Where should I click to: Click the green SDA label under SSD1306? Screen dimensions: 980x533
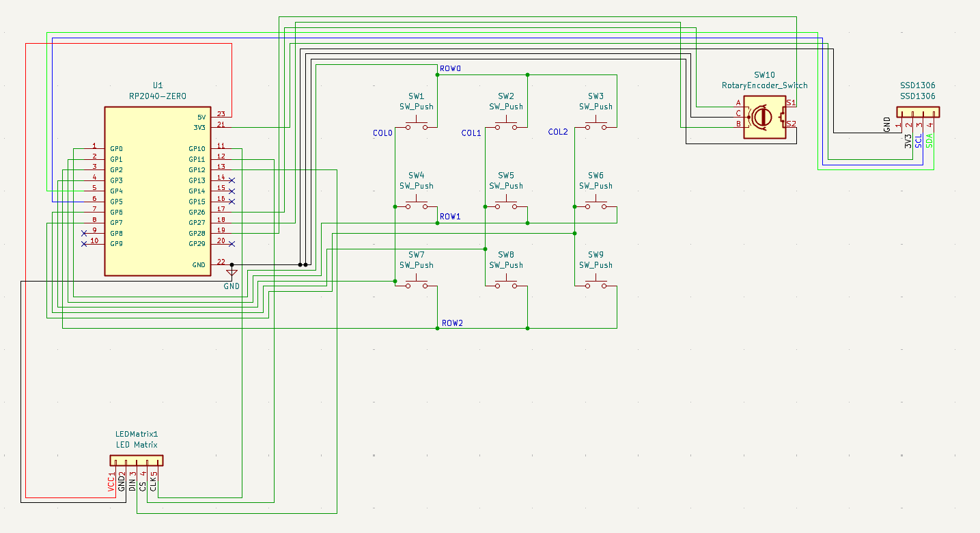(x=929, y=141)
